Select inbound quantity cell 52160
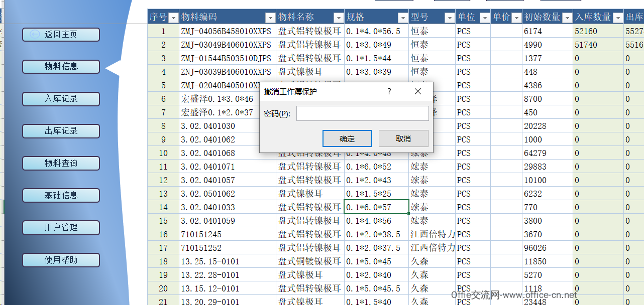Viewport: 644px width, 305px height. coord(599,31)
